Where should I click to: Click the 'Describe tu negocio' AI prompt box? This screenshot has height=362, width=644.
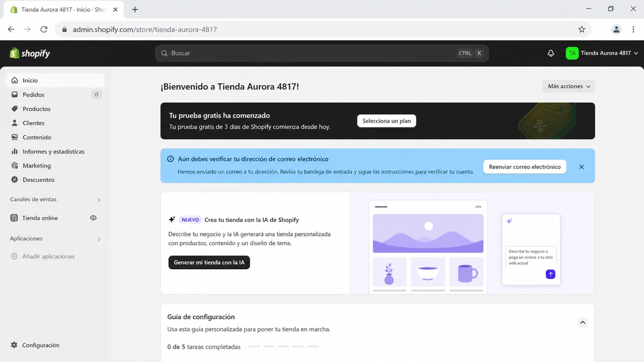coord(531,264)
